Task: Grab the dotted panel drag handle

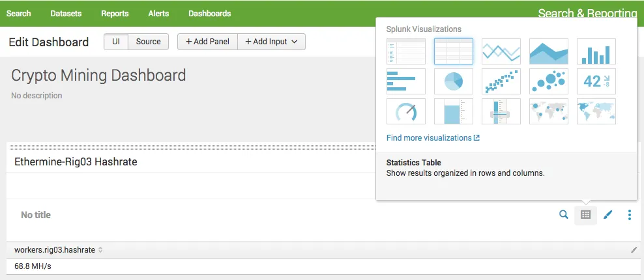Action: (192, 147)
